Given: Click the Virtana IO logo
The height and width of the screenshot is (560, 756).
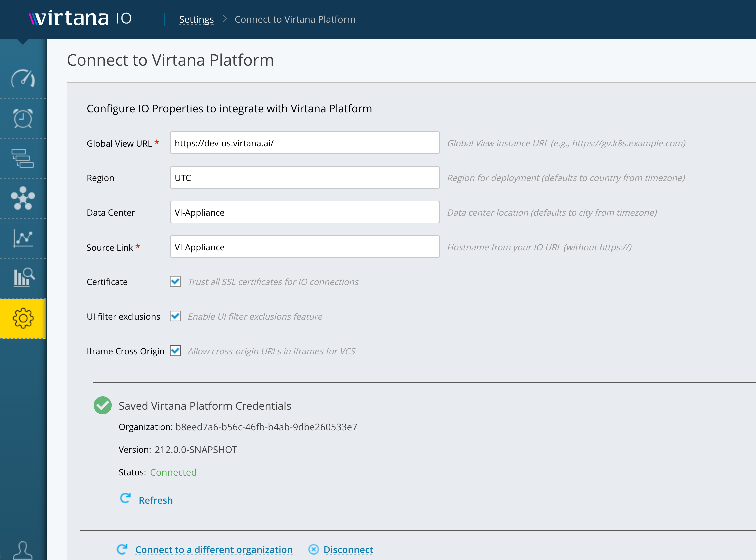Looking at the screenshot, I should coord(80,18).
